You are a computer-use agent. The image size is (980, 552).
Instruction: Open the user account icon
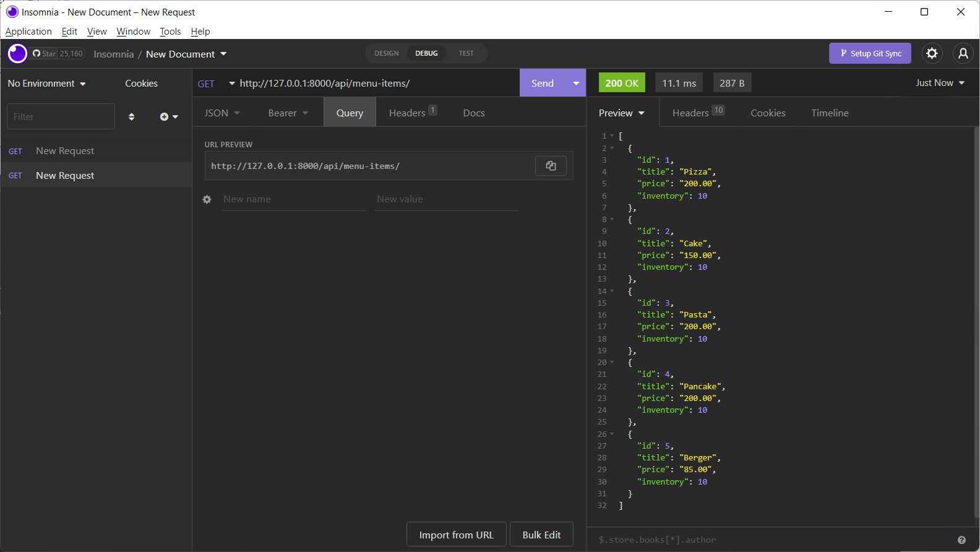click(963, 53)
